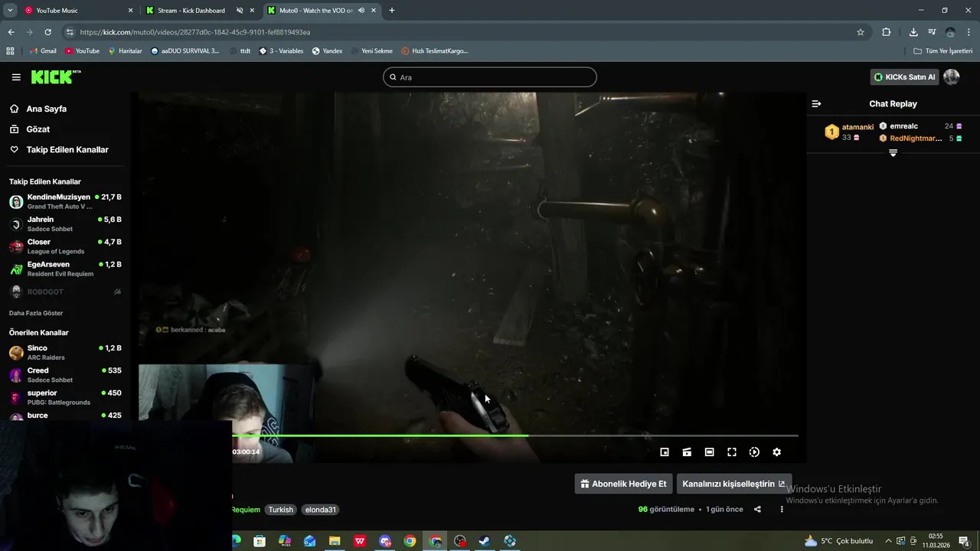
Task: Open Gmail bookmark
Action: coord(43,51)
